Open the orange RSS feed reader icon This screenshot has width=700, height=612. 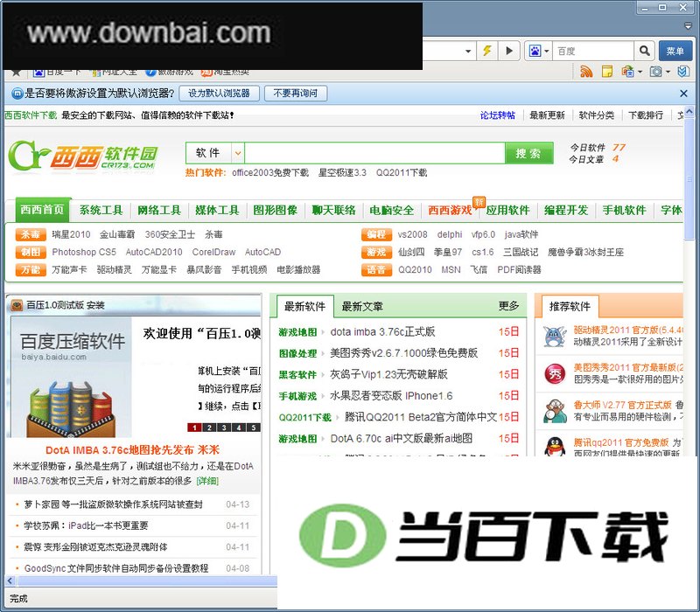586,72
